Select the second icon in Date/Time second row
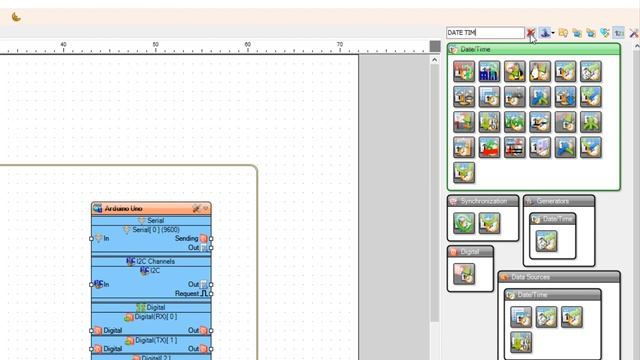The height and width of the screenshot is (360, 640). (x=489, y=97)
